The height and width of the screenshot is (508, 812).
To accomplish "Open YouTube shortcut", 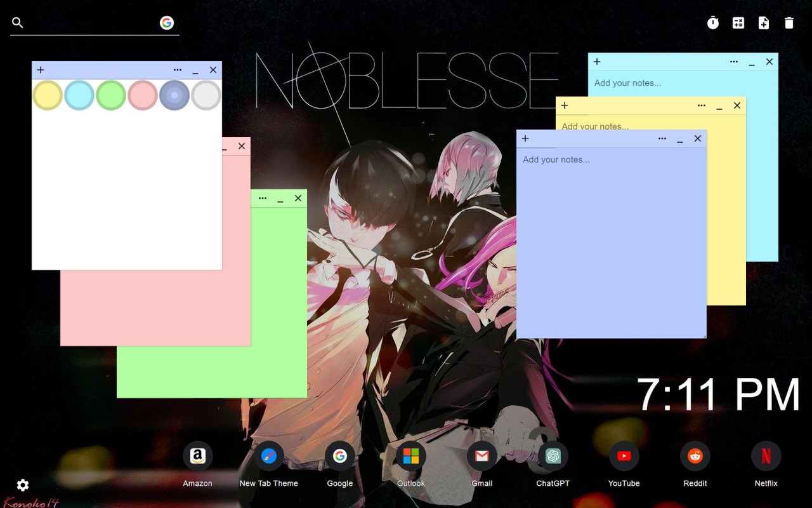I will (x=624, y=456).
